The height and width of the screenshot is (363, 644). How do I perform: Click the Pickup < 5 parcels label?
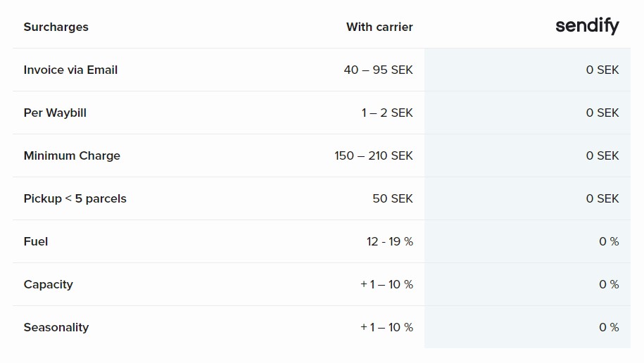(75, 199)
